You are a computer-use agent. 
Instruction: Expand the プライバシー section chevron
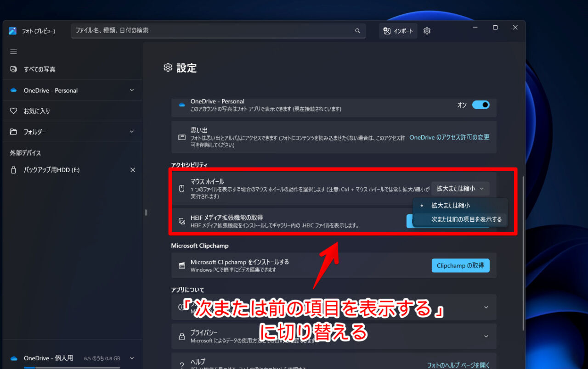coord(486,336)
